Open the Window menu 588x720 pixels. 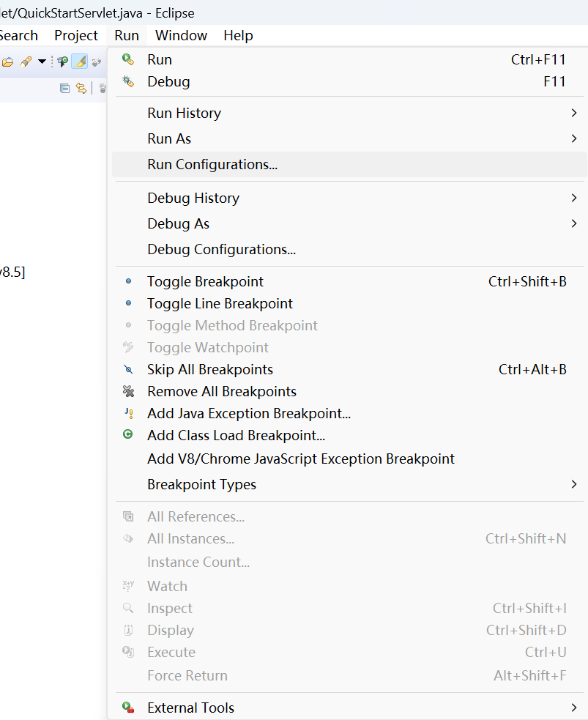[x=181, y=35]
